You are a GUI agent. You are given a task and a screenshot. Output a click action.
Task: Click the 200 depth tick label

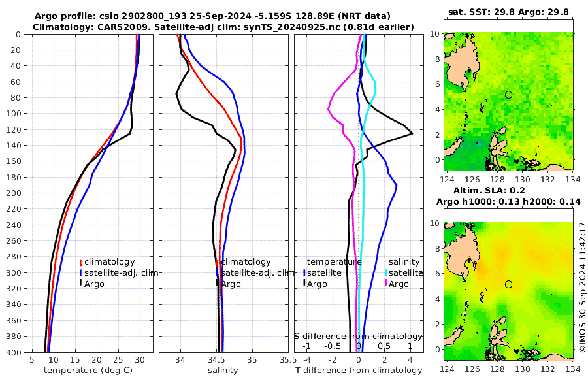click(13, 193)
